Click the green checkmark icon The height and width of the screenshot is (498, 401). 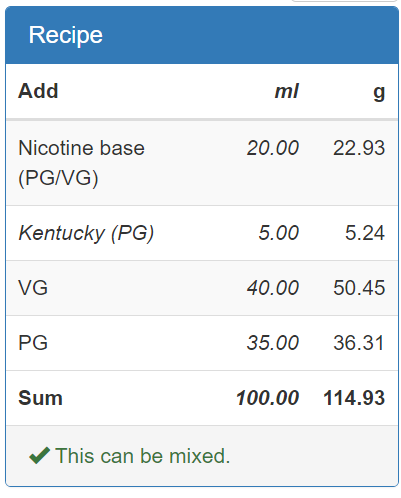pyautogui.click(x=40, y=455)
